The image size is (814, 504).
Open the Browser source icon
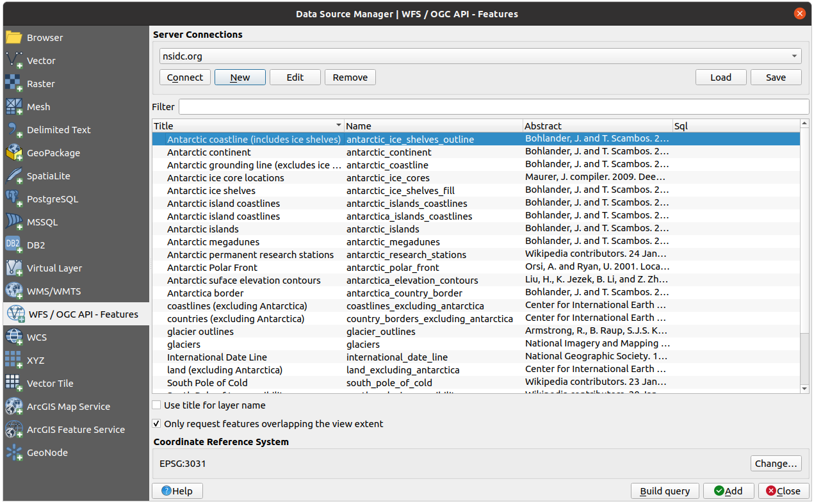[14, 38]
